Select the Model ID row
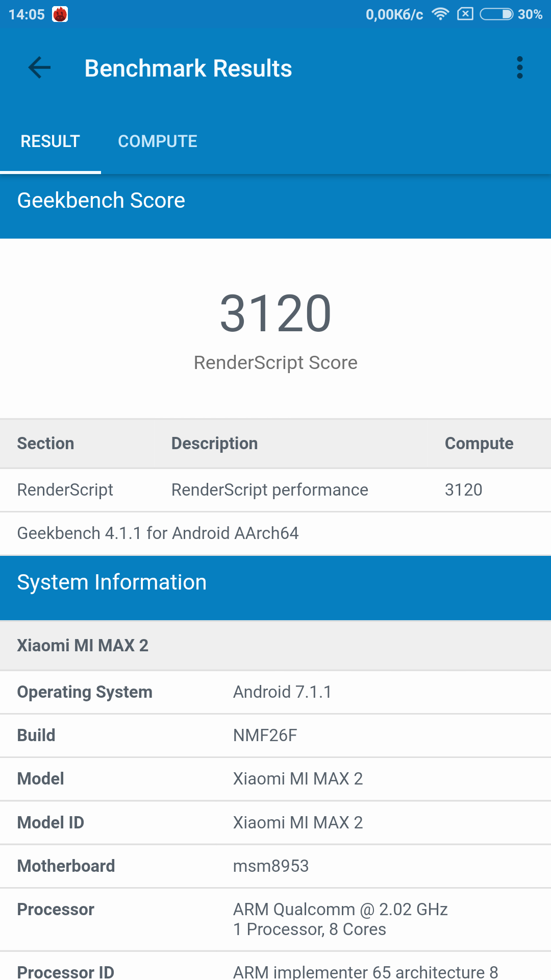The image size is (551, 980). [x=275, y=823]
